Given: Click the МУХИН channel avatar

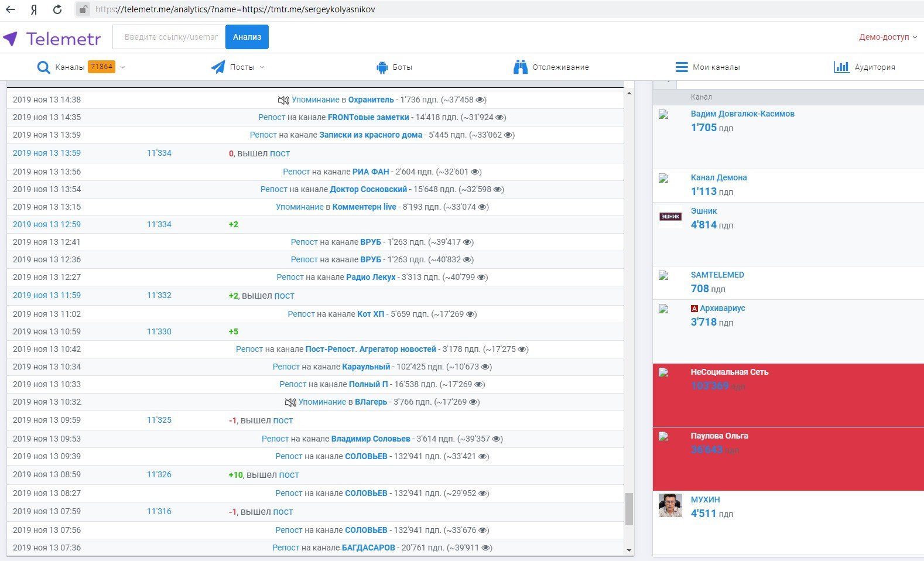Looking at the screenshot, I should coord(670,505).
